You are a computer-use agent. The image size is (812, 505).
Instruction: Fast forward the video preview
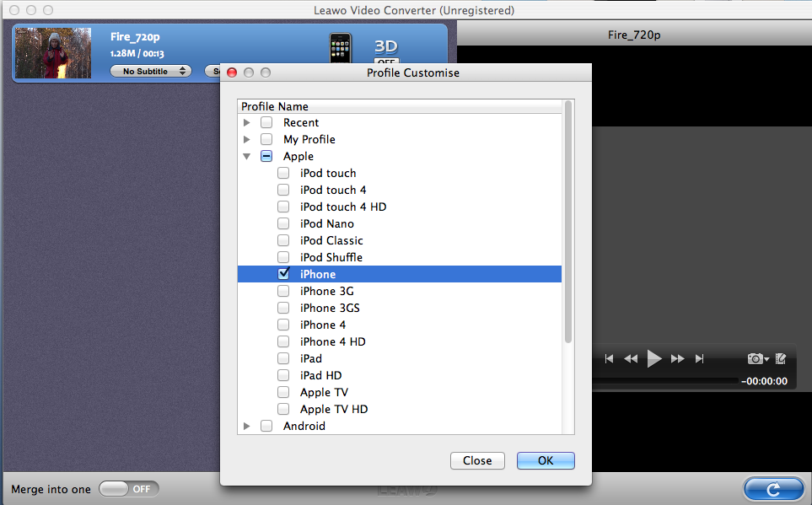point(677,358)
